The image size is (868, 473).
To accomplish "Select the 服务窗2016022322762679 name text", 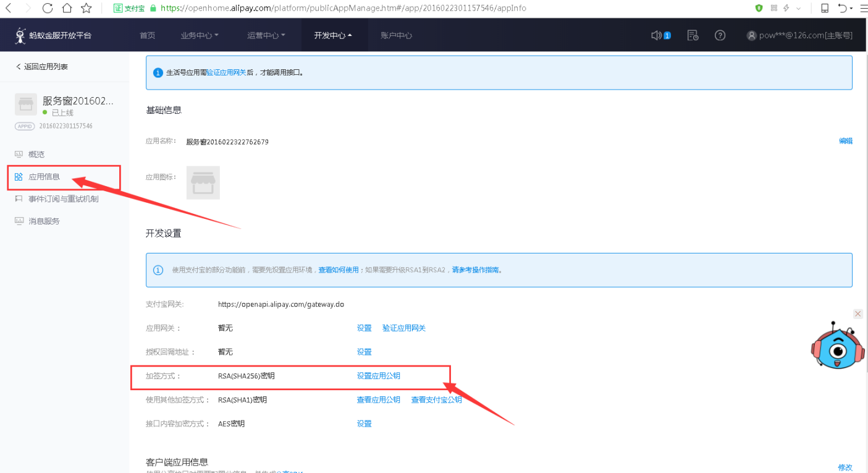I will 227,142.
